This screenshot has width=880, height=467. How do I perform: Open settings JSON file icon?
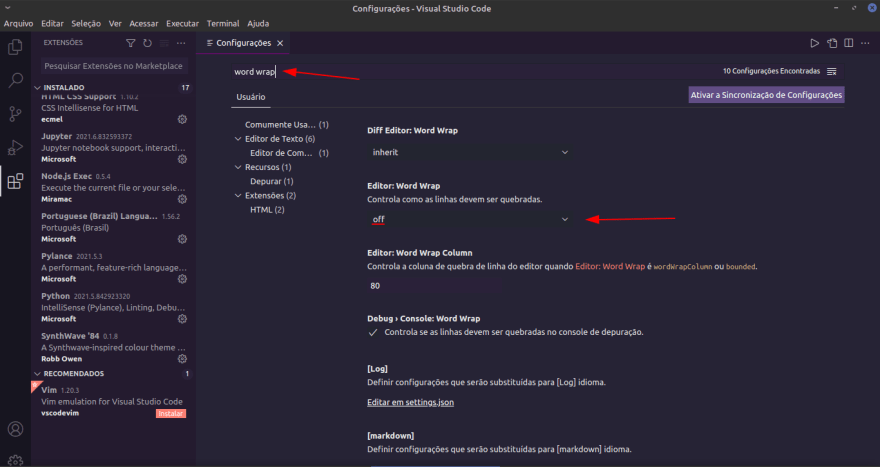pos(832,43)
